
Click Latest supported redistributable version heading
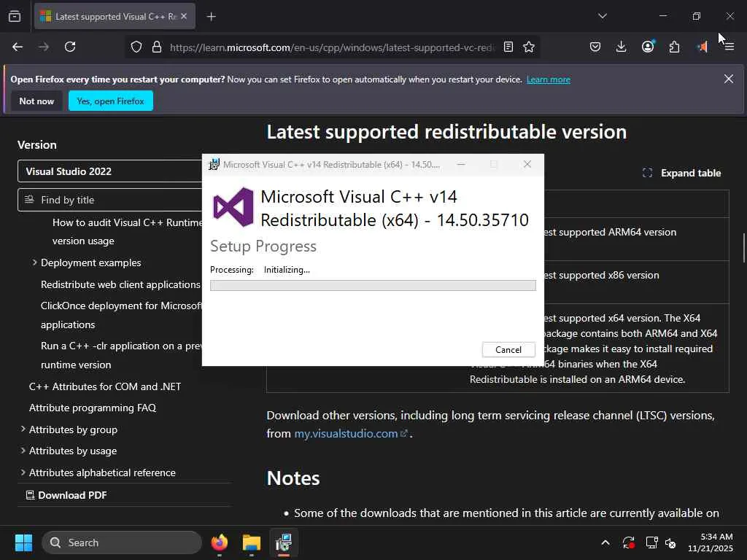coord(446,132)
